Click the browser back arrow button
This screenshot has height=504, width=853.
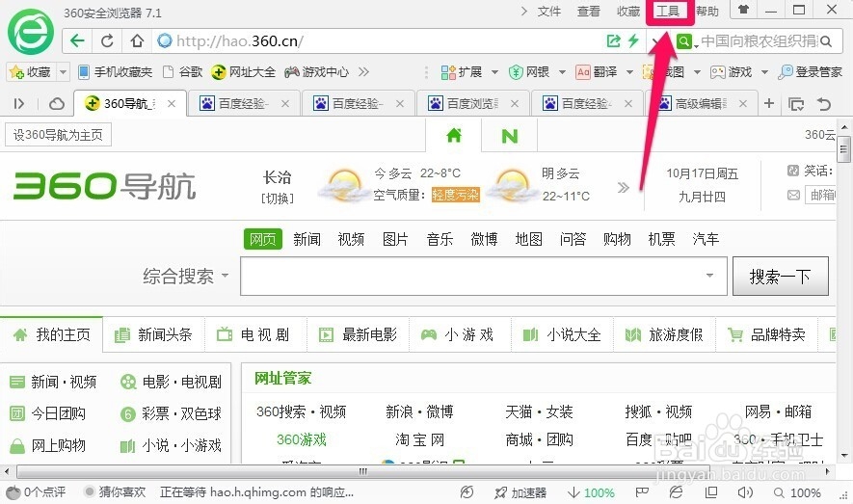pyautogui.click(x=77, y=40)
